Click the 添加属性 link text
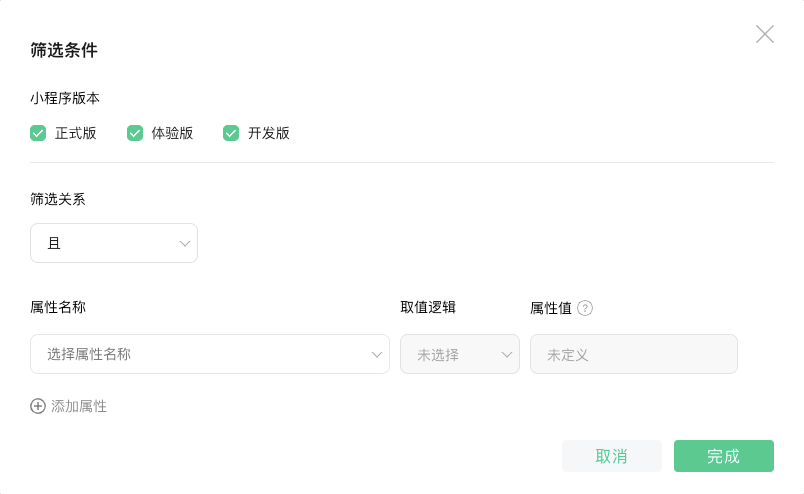804x494 pixels. (x=79, y=406)
